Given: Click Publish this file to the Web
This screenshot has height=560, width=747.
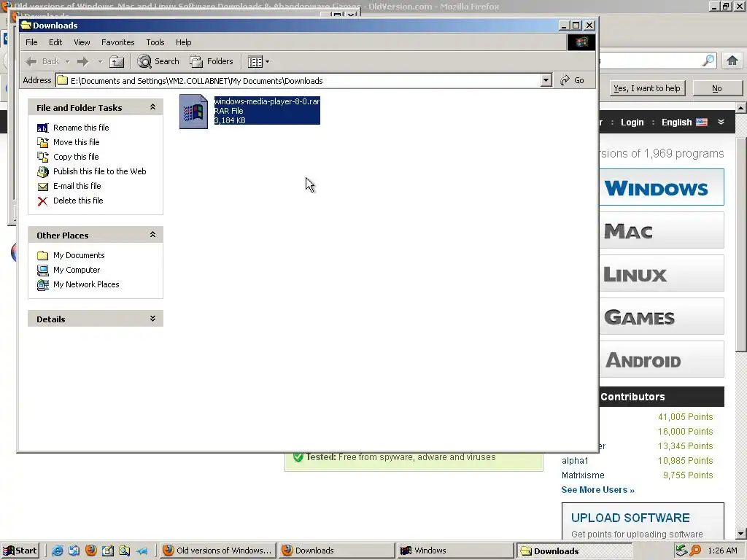Looking at the screenshot, I should point(99,171).
